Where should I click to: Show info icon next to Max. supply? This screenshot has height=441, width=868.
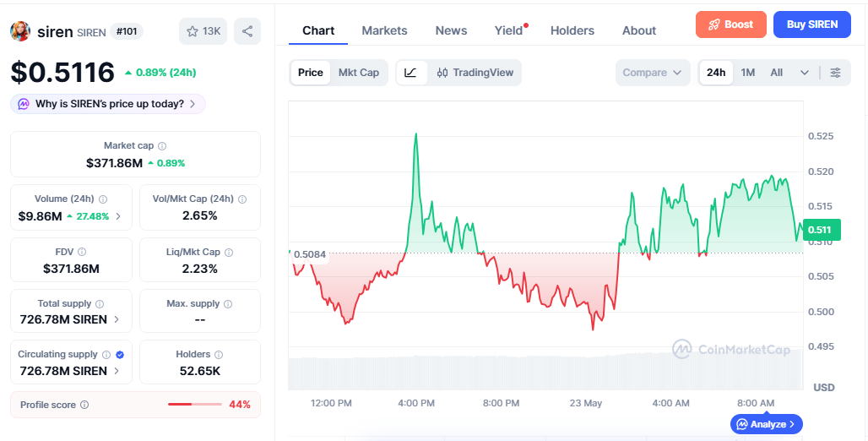[x=228, y=303]
